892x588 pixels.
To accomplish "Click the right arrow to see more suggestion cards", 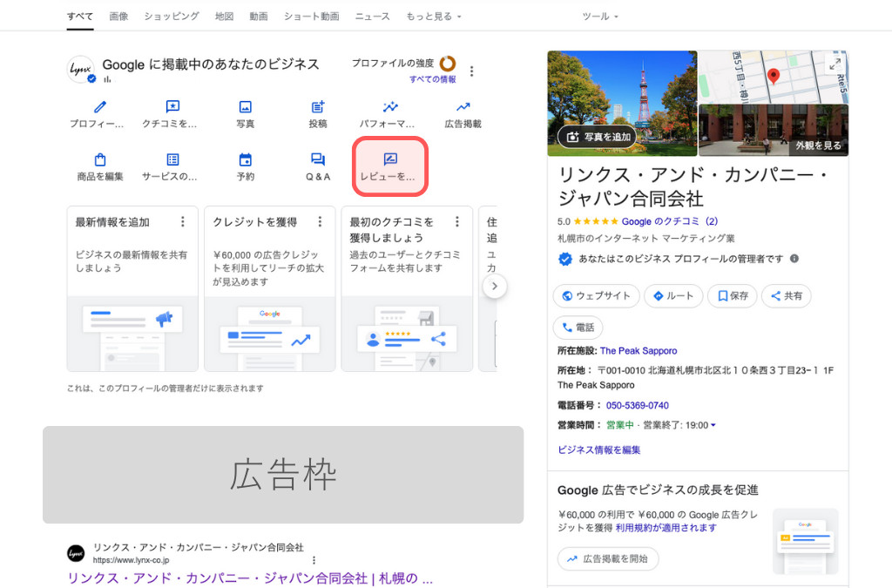I will point(495,286).
